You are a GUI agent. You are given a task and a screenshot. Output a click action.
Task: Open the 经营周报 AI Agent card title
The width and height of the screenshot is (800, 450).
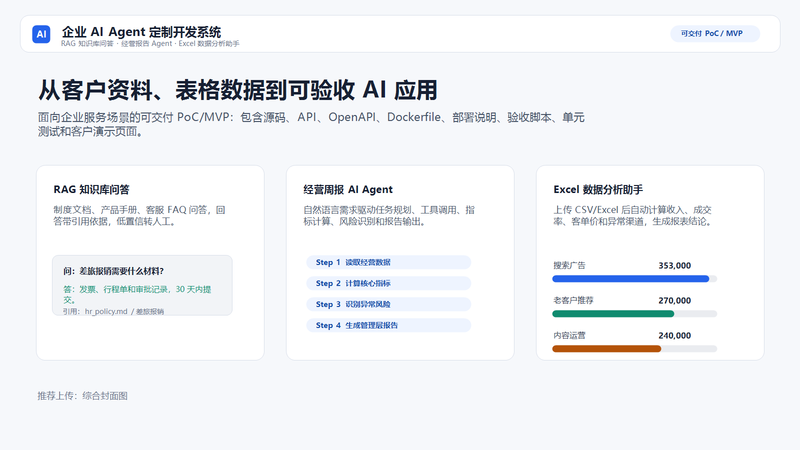point(348,189)
